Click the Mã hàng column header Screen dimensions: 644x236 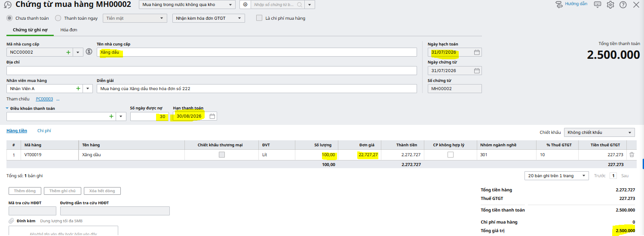point(49,145)
